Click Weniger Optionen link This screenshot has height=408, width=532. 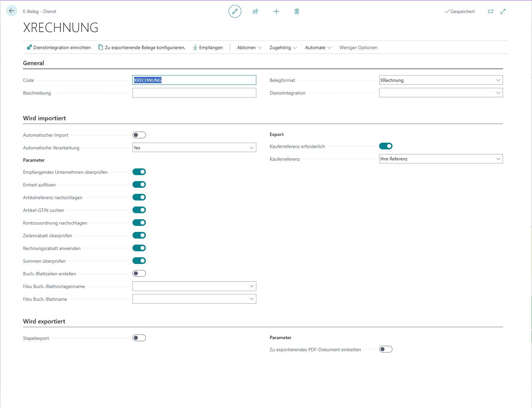click(358, 47)
